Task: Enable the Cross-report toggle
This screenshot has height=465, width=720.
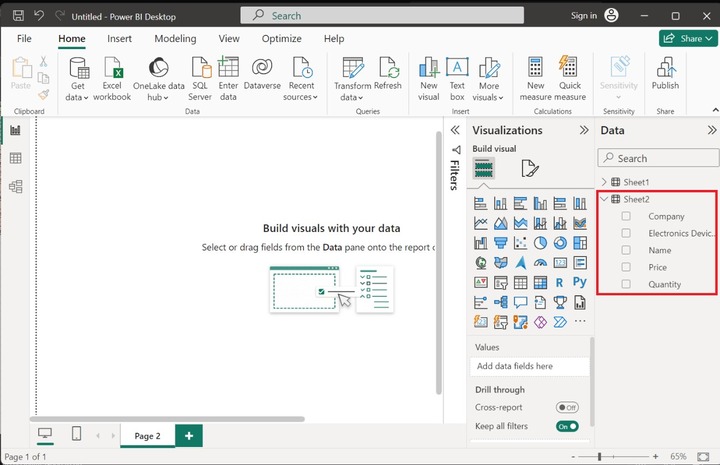Action: click(x=567, y=407)
